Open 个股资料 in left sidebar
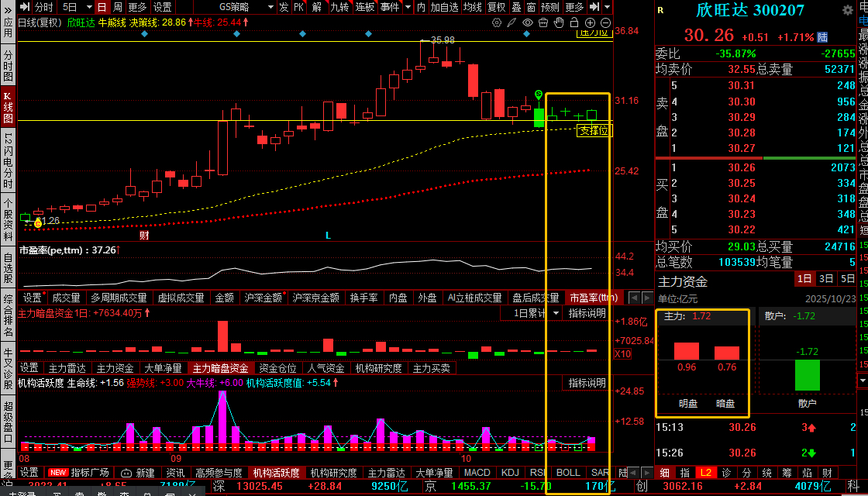Image resolution: width=868 pixels, height=496 pixels. (8, 218)
